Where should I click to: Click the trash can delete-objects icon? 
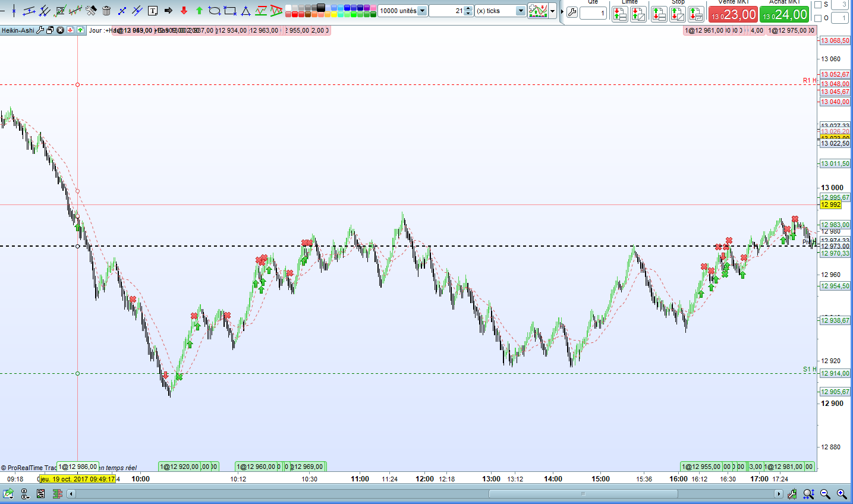[x=106, y=11]
